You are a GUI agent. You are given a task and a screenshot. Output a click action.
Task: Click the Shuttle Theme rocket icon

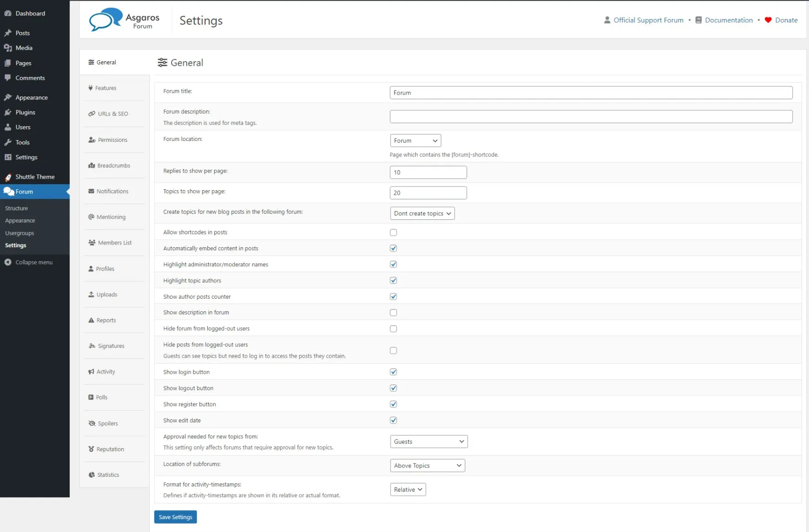tap(8, 177)
